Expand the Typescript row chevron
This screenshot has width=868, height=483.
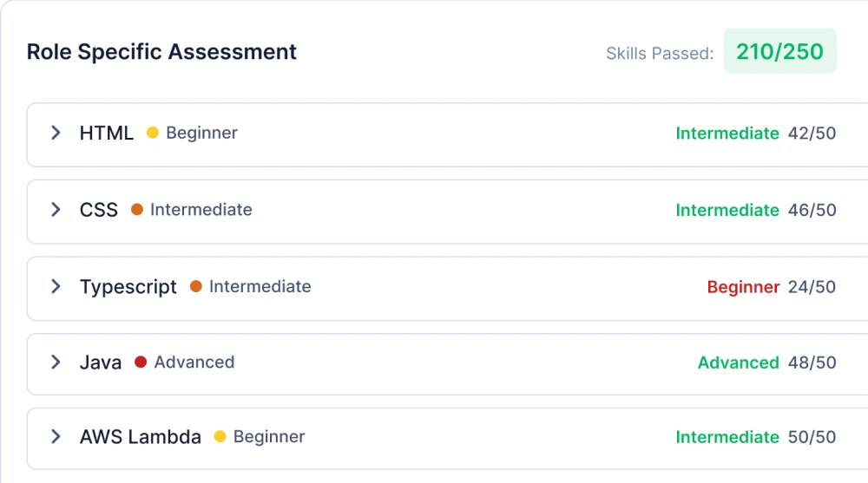point(56,286)
